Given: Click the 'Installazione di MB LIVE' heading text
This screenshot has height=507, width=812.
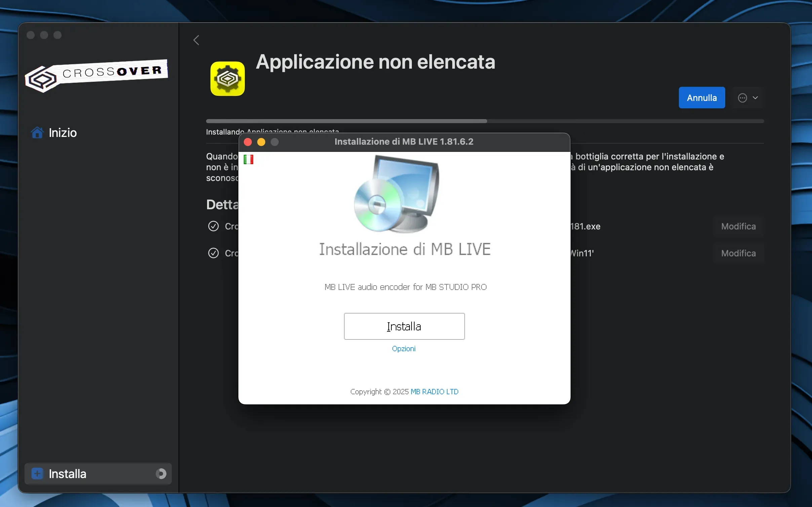Looking at the screenshot, I should pos(405,249).
